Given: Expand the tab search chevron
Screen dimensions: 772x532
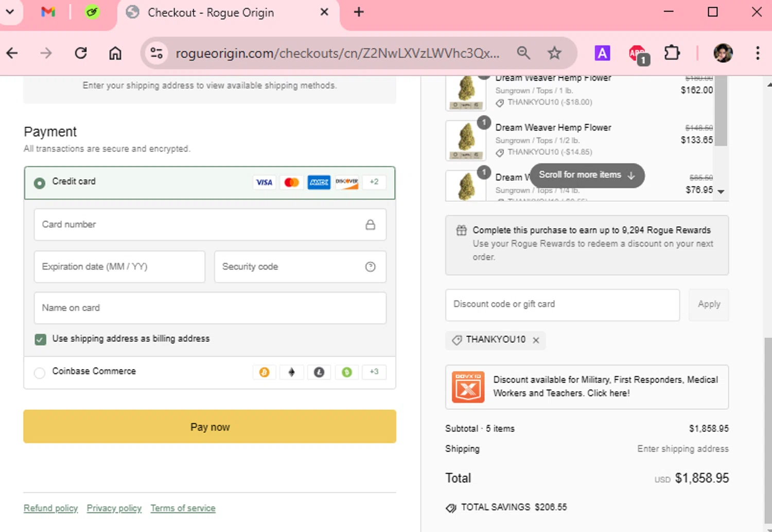Looking at the screenshot, I should (10, 12).
